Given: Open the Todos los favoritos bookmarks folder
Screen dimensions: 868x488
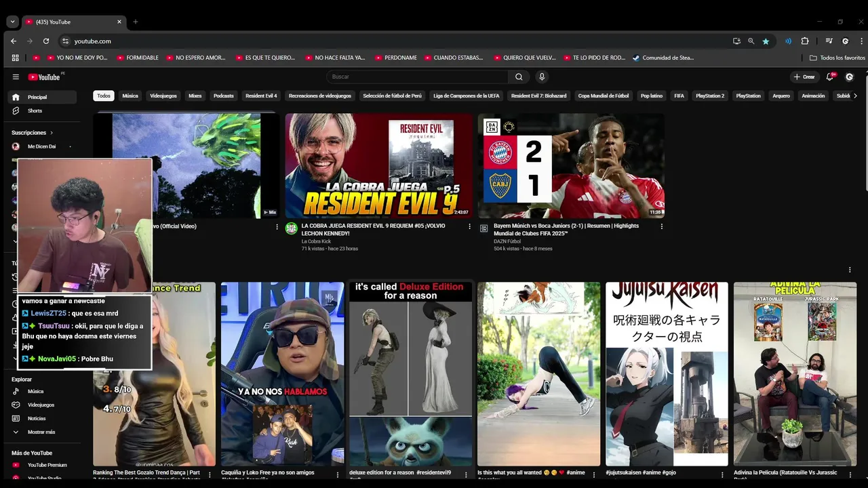Looking at the screenshot, I should [x=837, y=58].
